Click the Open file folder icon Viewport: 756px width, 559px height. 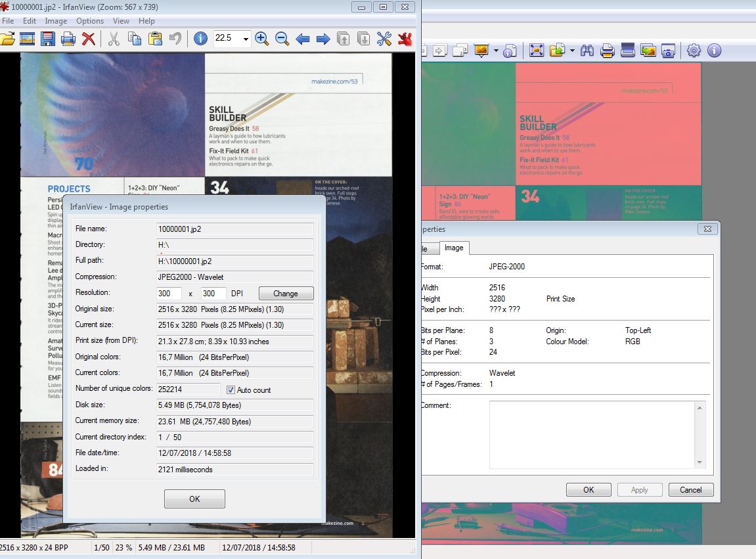(x=7, y=39)
